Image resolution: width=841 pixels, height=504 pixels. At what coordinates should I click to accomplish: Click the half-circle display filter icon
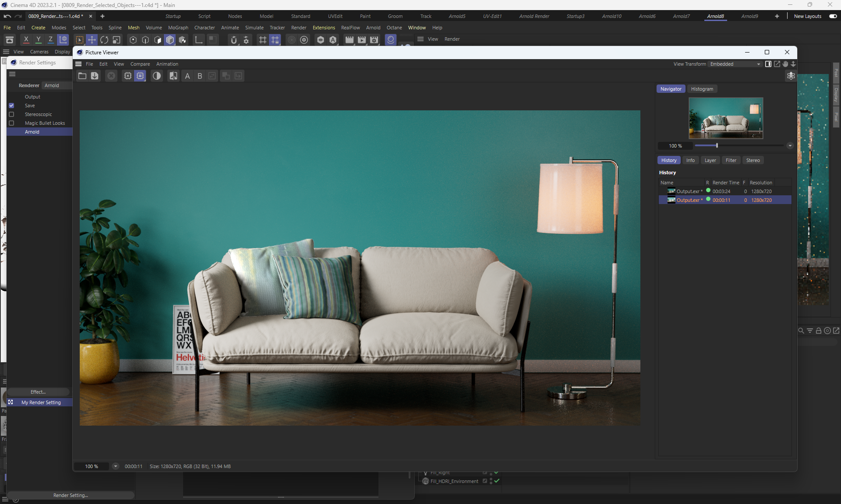tap(156, 76)
